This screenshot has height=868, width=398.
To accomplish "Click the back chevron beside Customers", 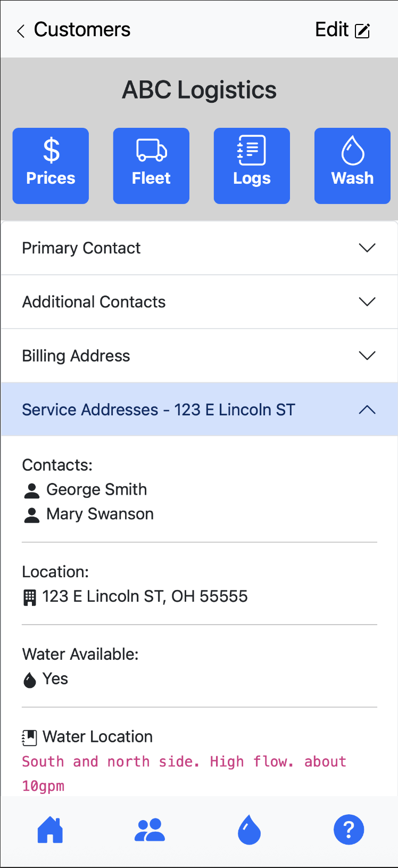I will [x=21, y=31].
